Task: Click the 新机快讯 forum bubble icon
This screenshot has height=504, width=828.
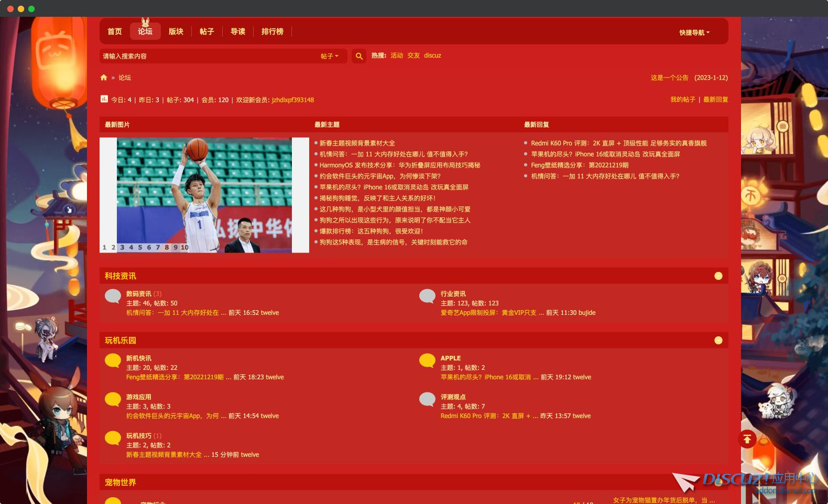Action: 113,361
